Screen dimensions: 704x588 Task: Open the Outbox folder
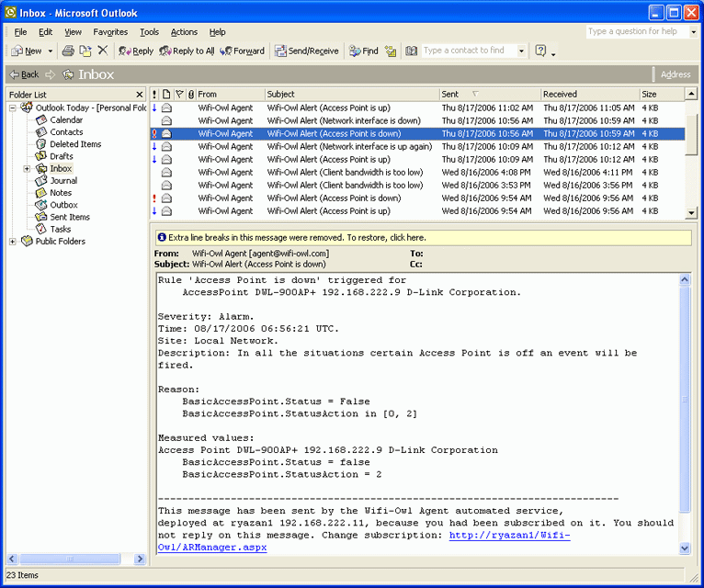coord(63,205)
